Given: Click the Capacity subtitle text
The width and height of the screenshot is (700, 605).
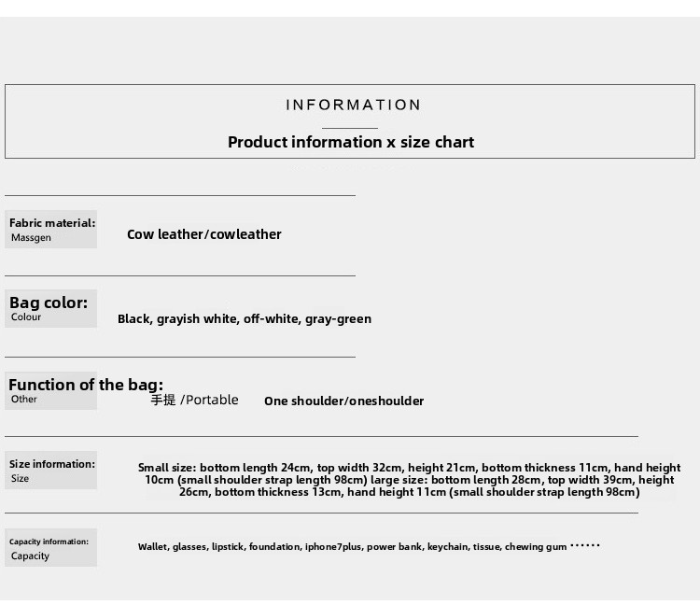Looking at the screenshot, I should pos(31,556).
